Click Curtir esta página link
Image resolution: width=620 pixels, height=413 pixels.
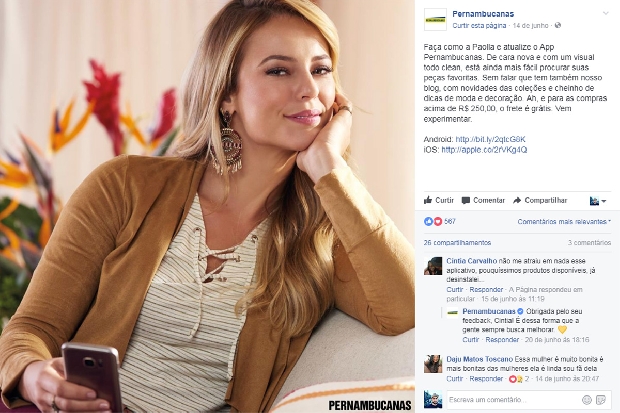(479, 25)
